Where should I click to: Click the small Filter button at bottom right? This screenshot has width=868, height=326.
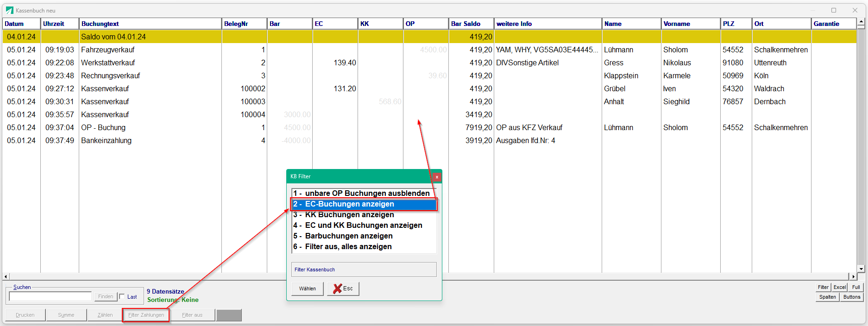tap(823, 287)
